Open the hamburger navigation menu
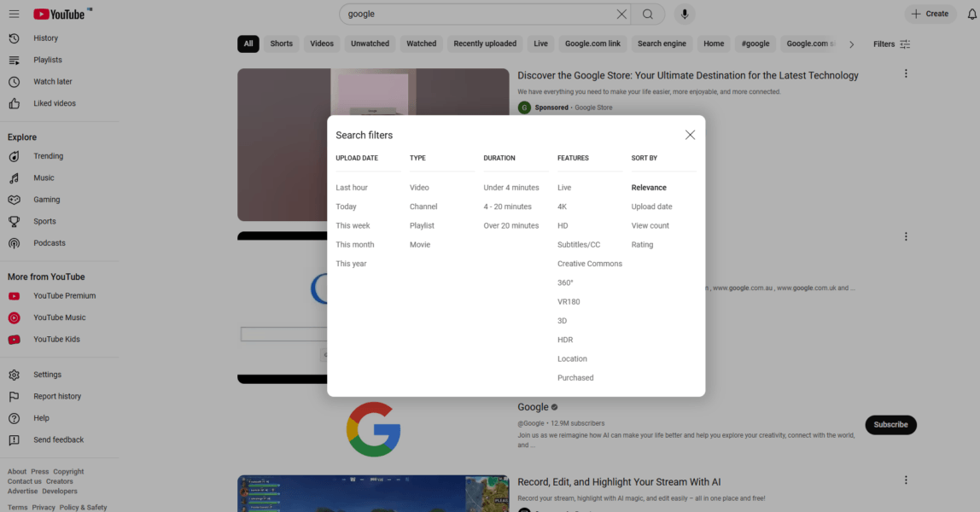 (14, 14)
